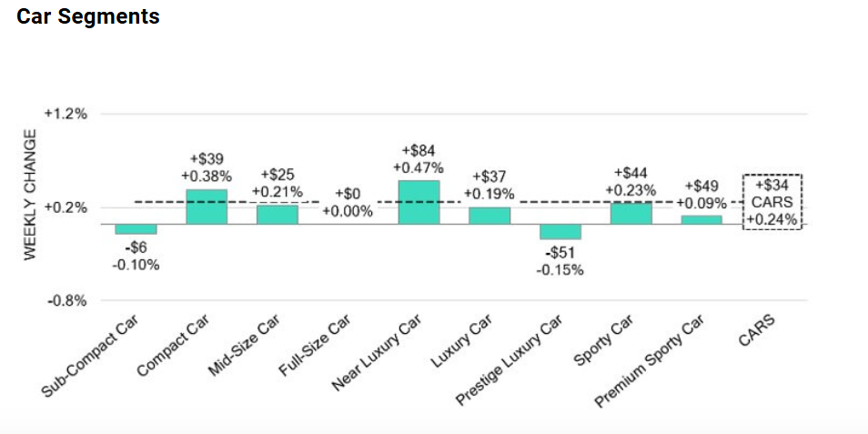Select the +$0 +0.00% data label

(348, 203)
